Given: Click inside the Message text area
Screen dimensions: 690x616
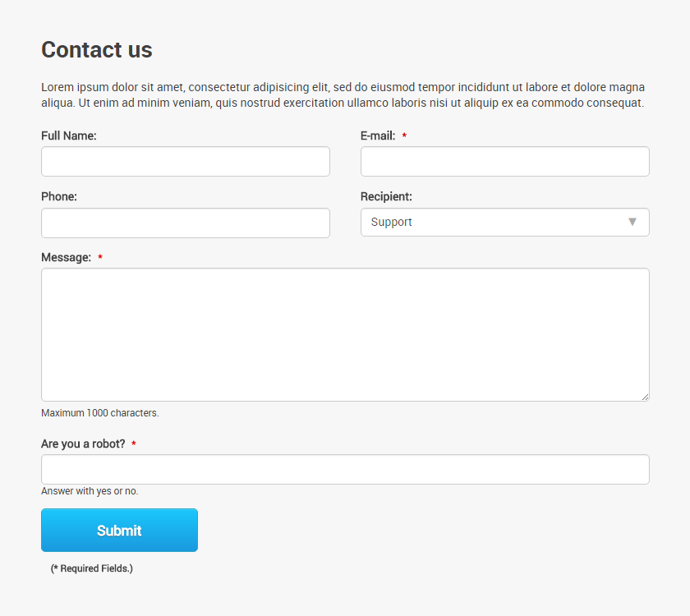Looking at the screenshot, I should click(x=345, y=334).
